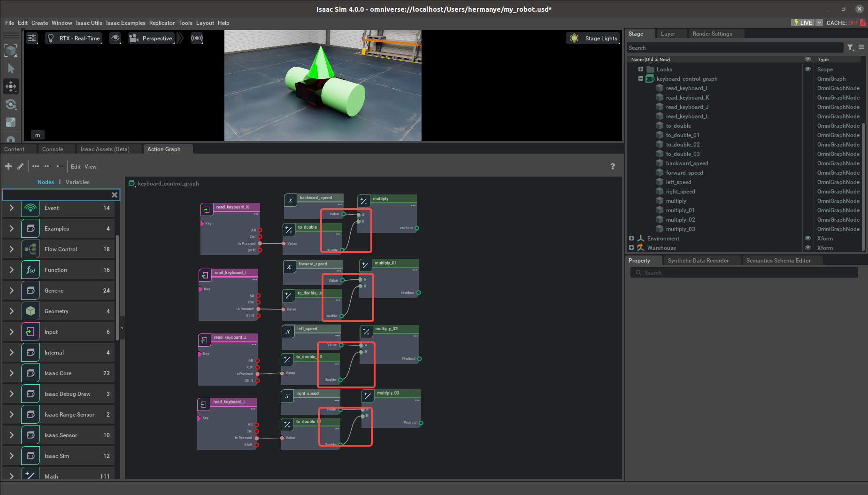This screenshot has height=495, width=868.
Task: Toggle CACHE OFF indicator
Action: (x=846, y=23)
